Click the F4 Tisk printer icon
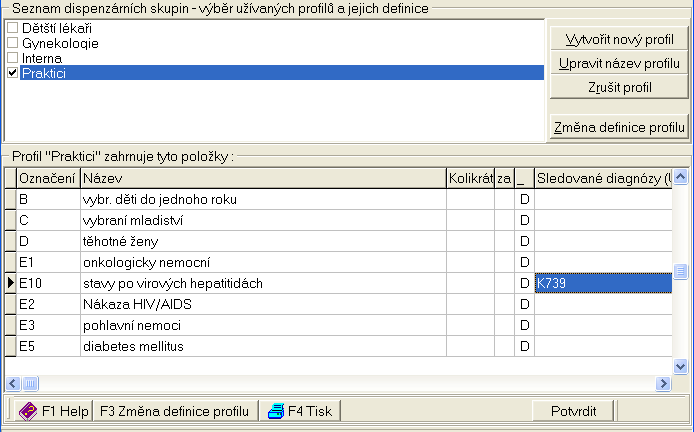The width and height of the screenshot is (694, 432). (x=275, y=411)
